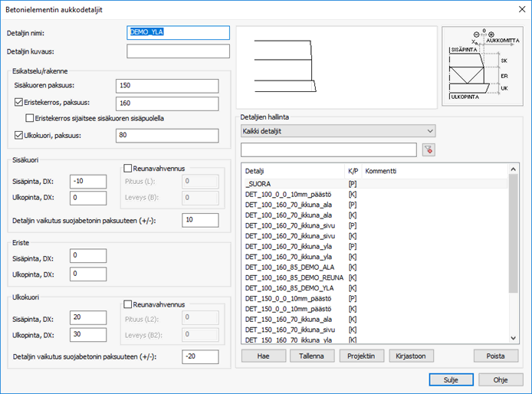532x394 pixels.
Task: Open the Kaikki detaljit dropdown
Action: (337, 131)
